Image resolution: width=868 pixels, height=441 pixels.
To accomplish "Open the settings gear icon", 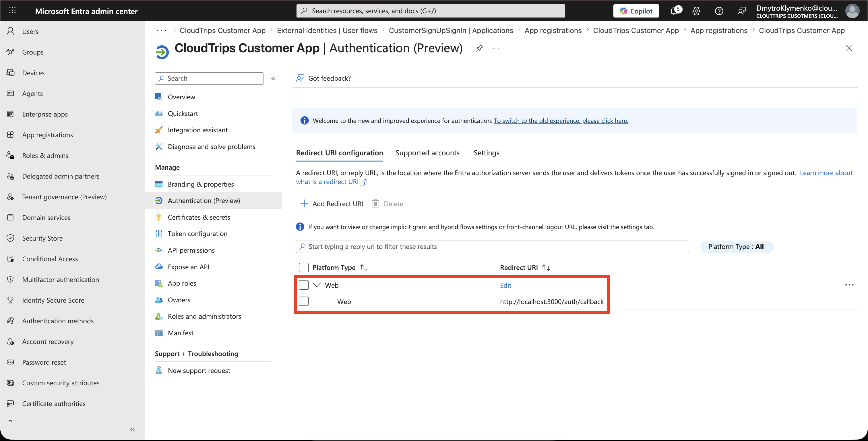I will pyautogui.click(x=696, y=11).
